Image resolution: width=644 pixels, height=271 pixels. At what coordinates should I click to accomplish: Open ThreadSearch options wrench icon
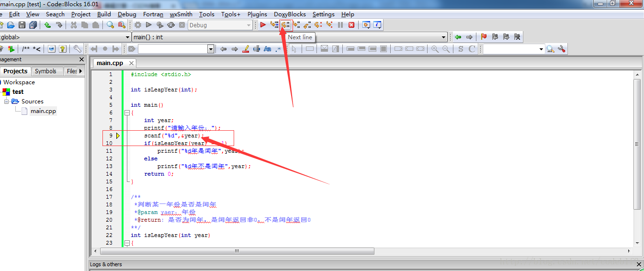coord(561,49)
